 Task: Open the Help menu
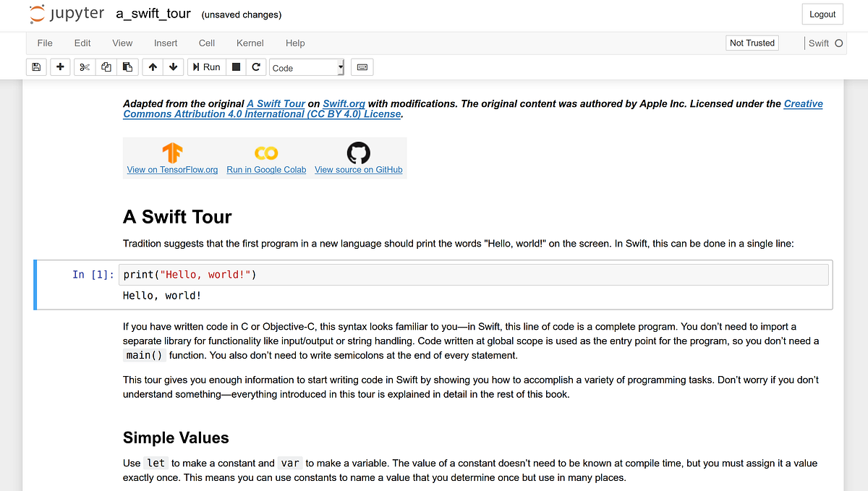tap(295, 43)
